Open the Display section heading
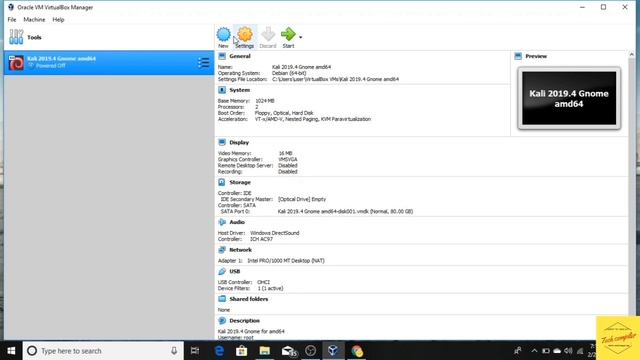Viewport: 640px width, 360px height. click(239, 142)
